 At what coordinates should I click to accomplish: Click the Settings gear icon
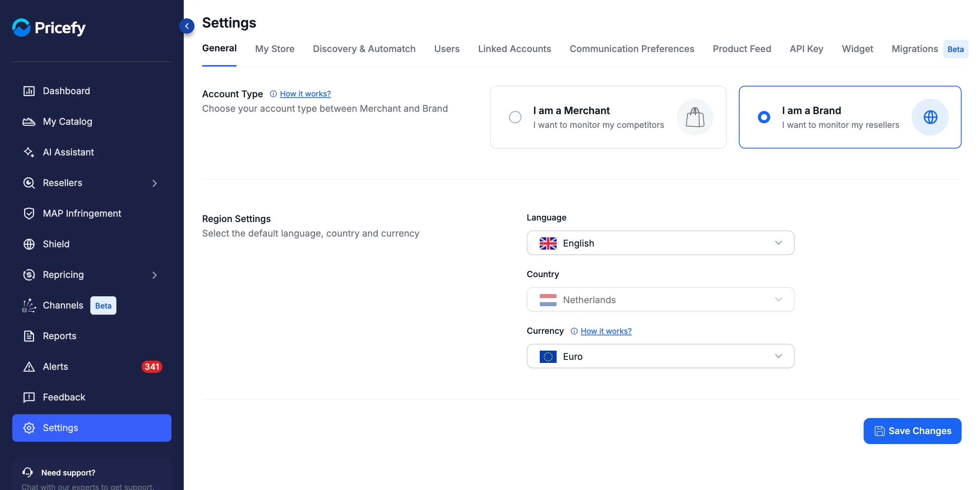(x=29, y=428)
